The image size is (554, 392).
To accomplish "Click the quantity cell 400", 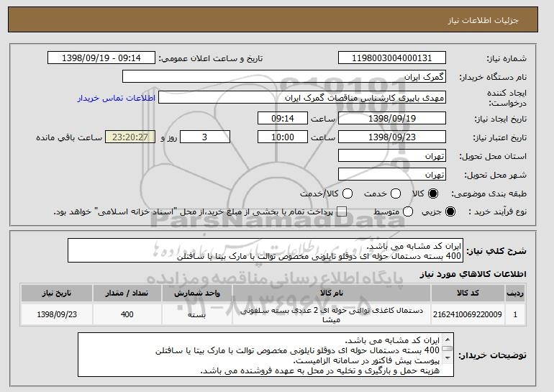I will 127,314.
